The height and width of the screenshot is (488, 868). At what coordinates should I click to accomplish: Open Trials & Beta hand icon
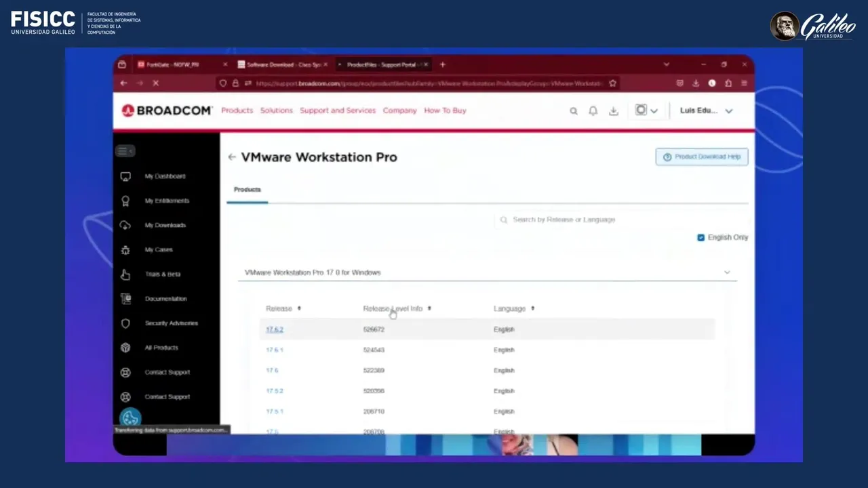pos(125,274)
